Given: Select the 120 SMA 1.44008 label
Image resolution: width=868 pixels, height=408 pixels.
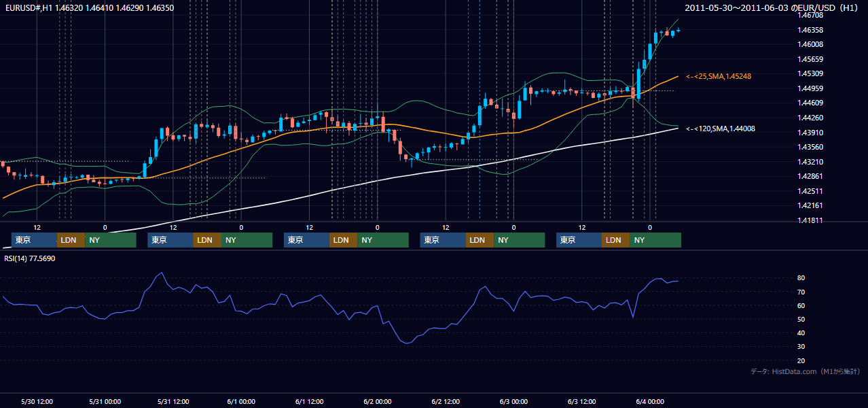Looking at the screenshot, I should [721, 129].
